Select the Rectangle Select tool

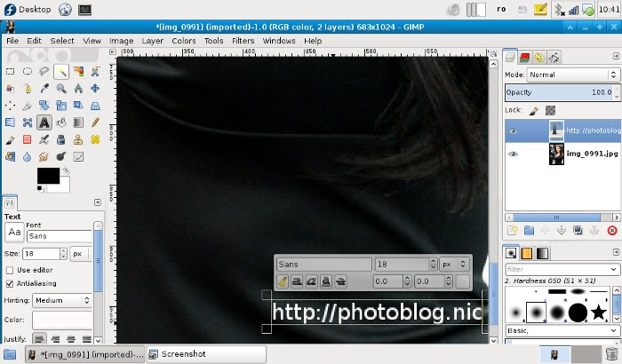pos(10,71)
